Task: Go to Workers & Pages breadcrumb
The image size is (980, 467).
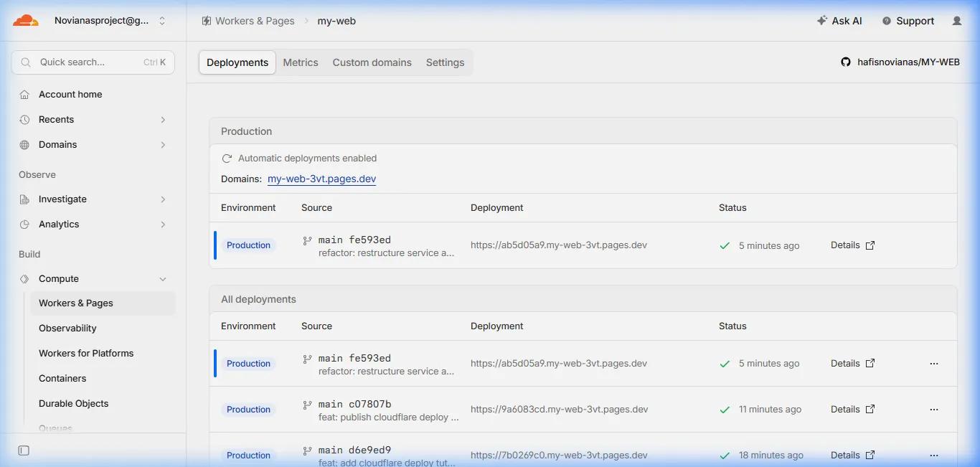Action: tap(255, 21)
